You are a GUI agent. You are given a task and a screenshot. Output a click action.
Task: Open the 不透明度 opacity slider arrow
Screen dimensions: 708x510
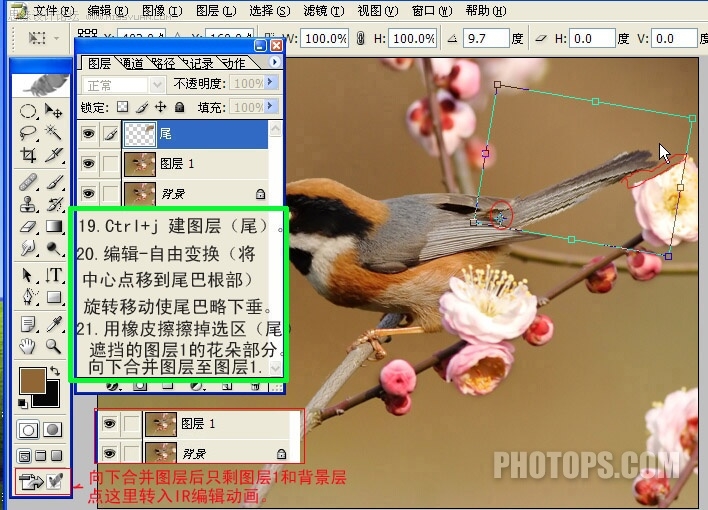pyautogui.click(x=270, y=83)
